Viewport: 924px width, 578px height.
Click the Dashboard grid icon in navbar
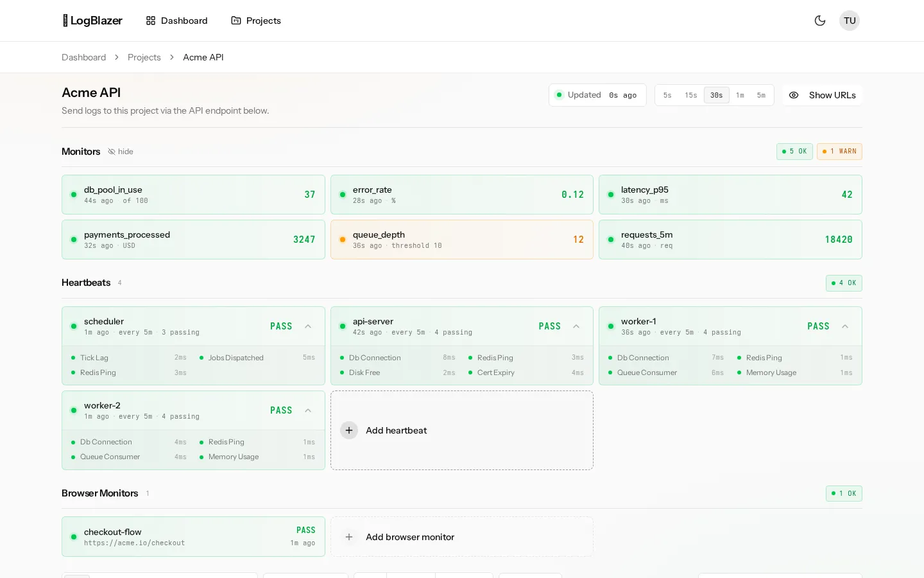[151, 21]
